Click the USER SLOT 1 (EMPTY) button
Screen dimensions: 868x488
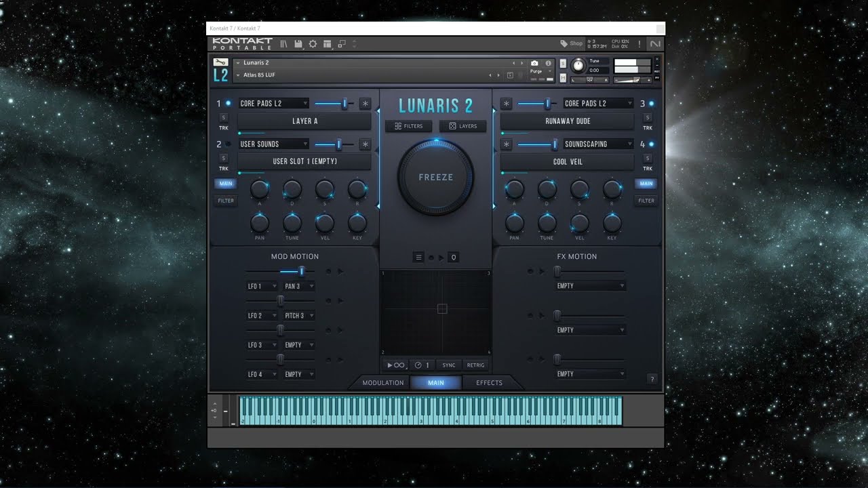(x=304, y=162)
